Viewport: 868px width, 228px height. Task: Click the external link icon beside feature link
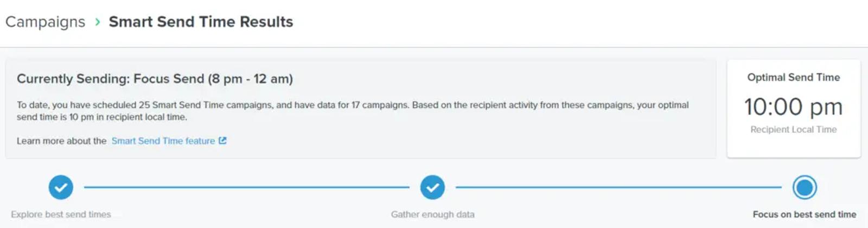222,141
